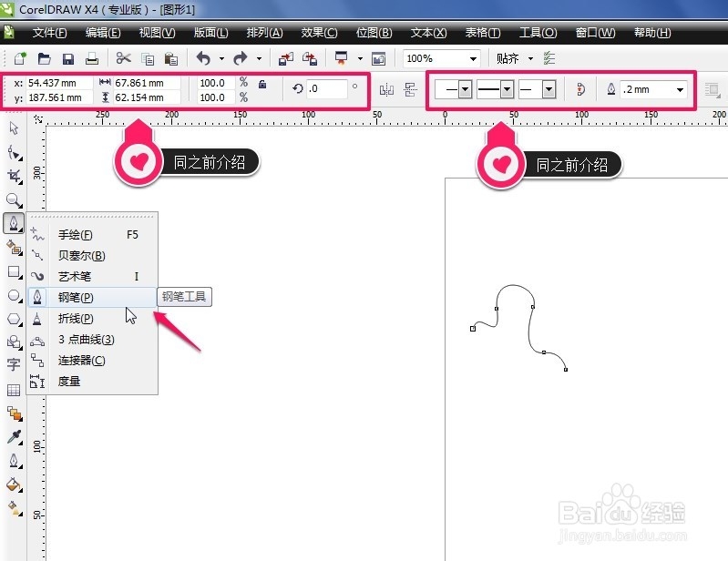Open the outline width .2 mm dropdown
728x561 pixels.
tap(680, 89)
